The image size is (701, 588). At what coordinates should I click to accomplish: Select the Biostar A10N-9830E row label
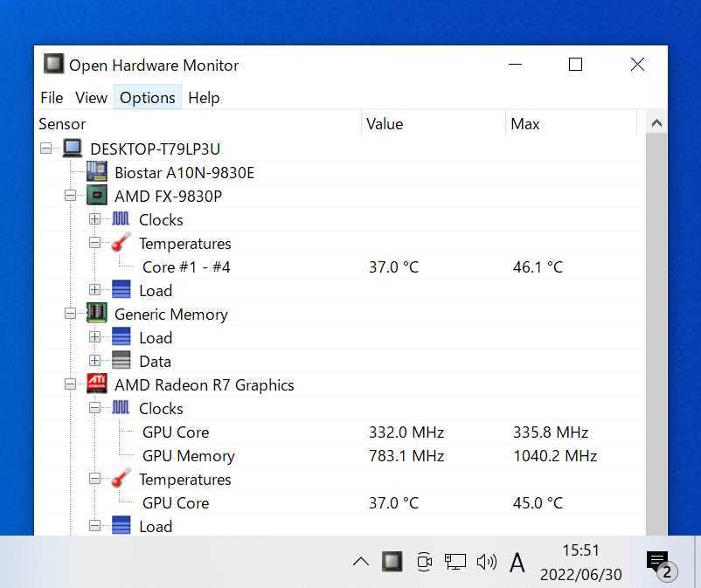184,172
